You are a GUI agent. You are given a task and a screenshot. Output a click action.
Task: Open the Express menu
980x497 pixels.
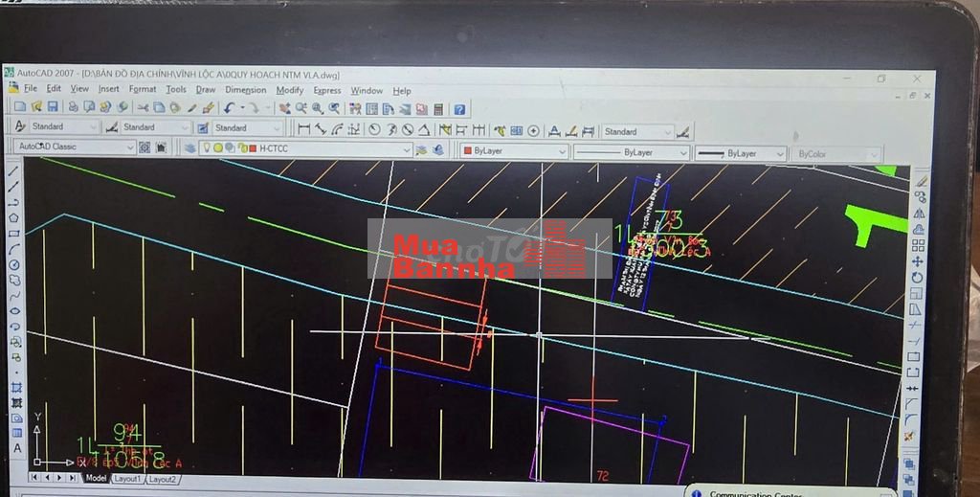point(326,90)
